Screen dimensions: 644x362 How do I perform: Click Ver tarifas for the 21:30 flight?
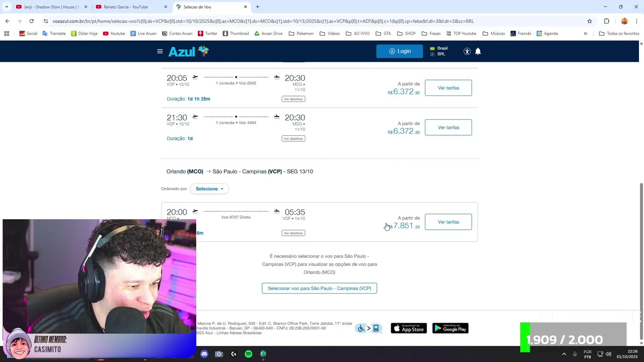tap(448, 128)
